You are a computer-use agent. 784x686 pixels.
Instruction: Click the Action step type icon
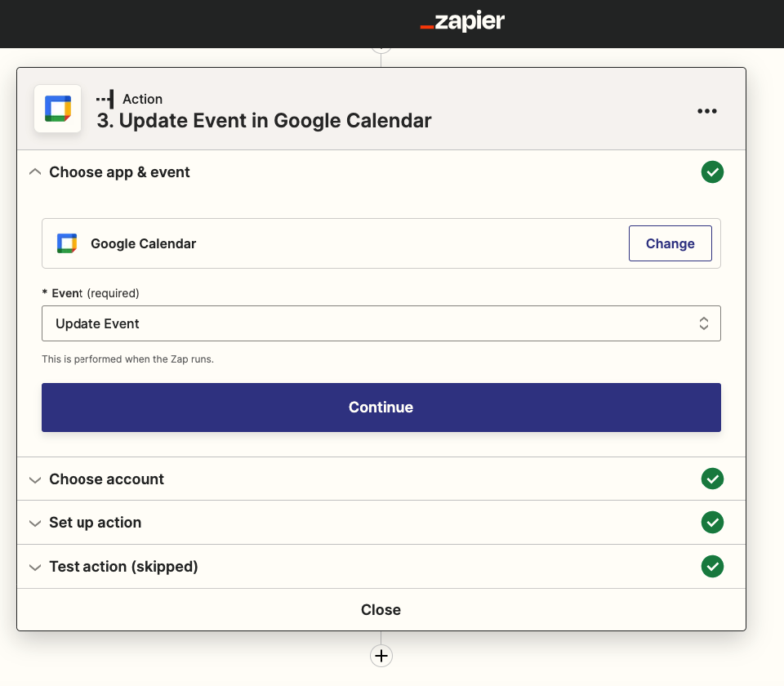(x=105, y=99)
